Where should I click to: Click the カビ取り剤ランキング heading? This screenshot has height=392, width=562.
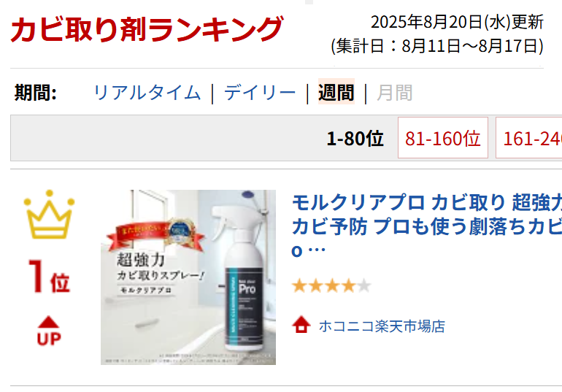pos(147,28)
